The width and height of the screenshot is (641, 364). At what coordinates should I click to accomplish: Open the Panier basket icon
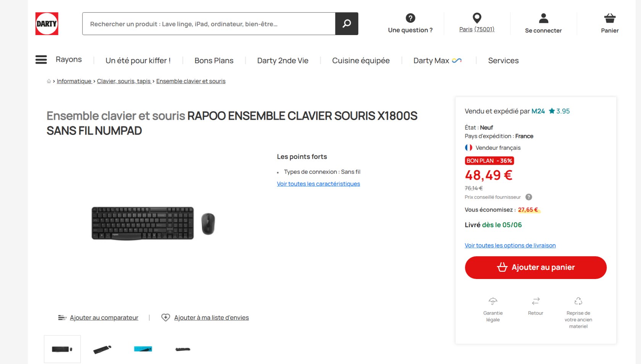pos(610,18)
